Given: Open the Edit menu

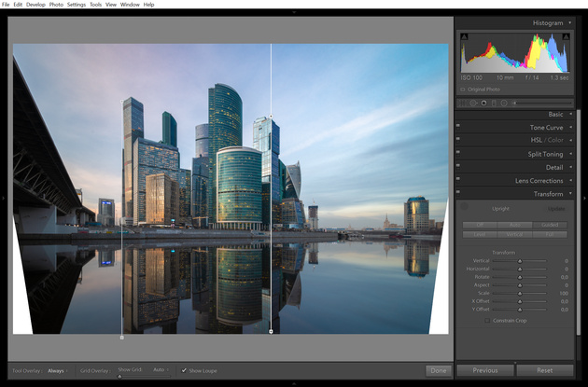Looking at the screenshot, I should click(18, 5).
